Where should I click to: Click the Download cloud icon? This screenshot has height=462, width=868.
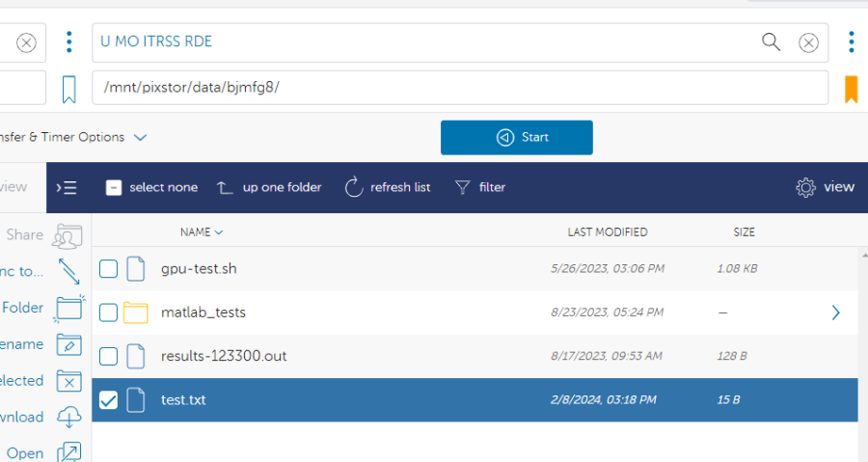click(68, 417)
